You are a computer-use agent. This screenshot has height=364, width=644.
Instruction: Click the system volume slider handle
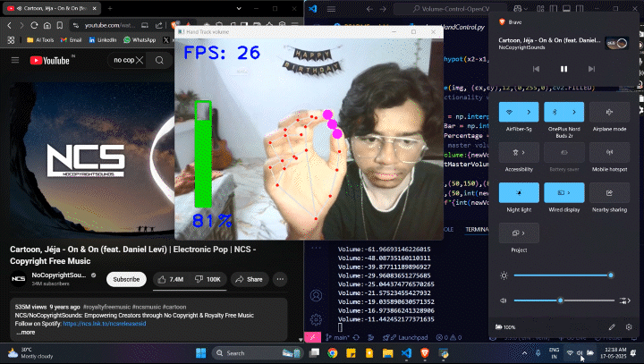tap(560, 301)
